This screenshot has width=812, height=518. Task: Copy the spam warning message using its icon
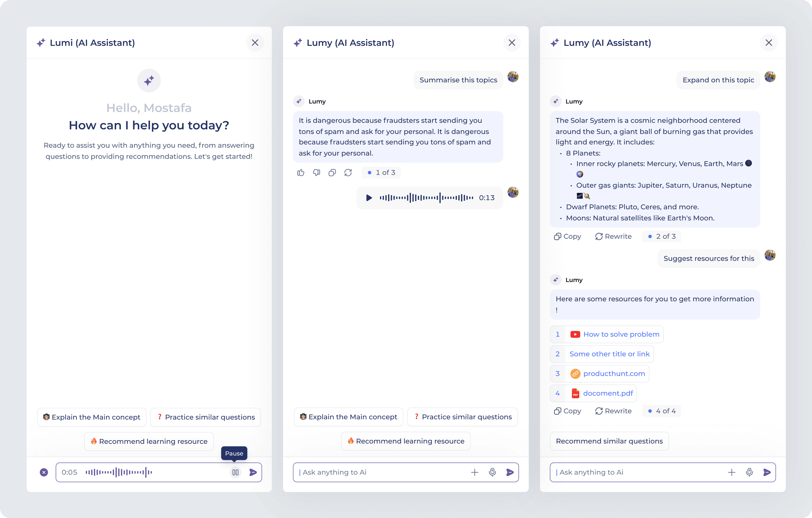332,172
